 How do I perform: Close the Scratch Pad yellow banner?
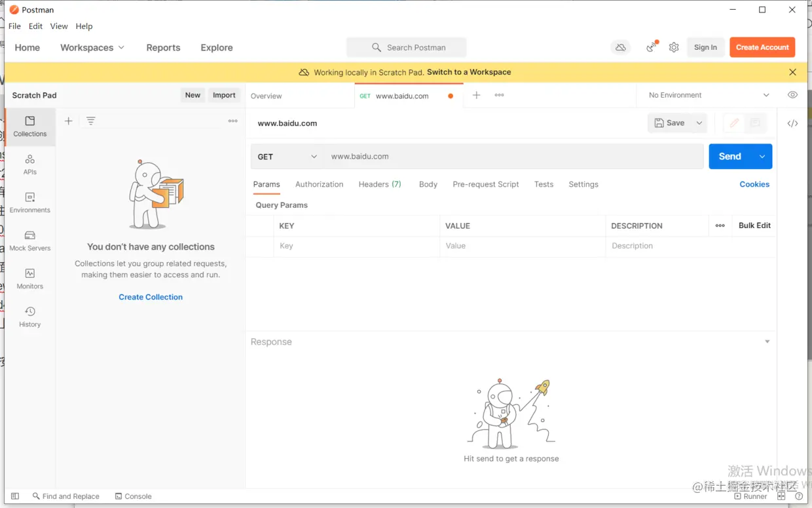792,72
